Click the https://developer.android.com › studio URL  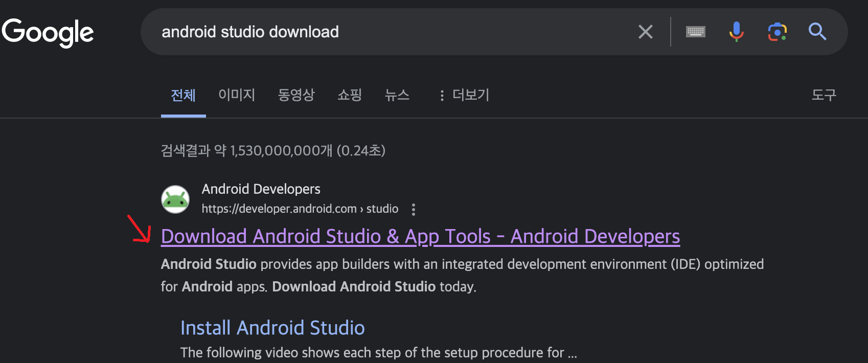[300, 209]
